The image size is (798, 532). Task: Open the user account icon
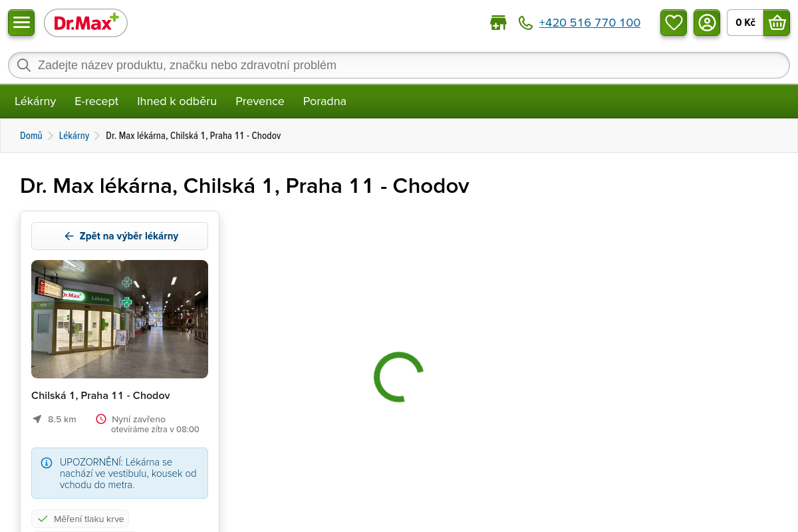tap(707, 23)
